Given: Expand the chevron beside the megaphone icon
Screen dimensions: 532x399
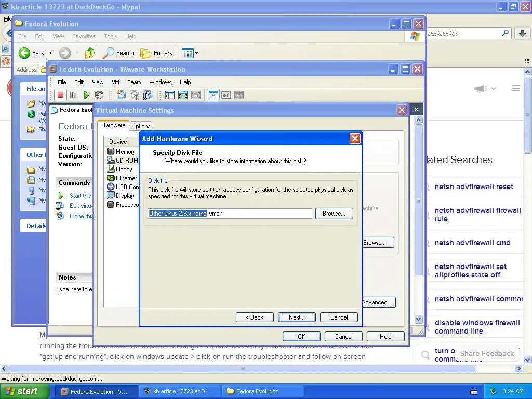Looking at the screenshot, I should 494,88.
